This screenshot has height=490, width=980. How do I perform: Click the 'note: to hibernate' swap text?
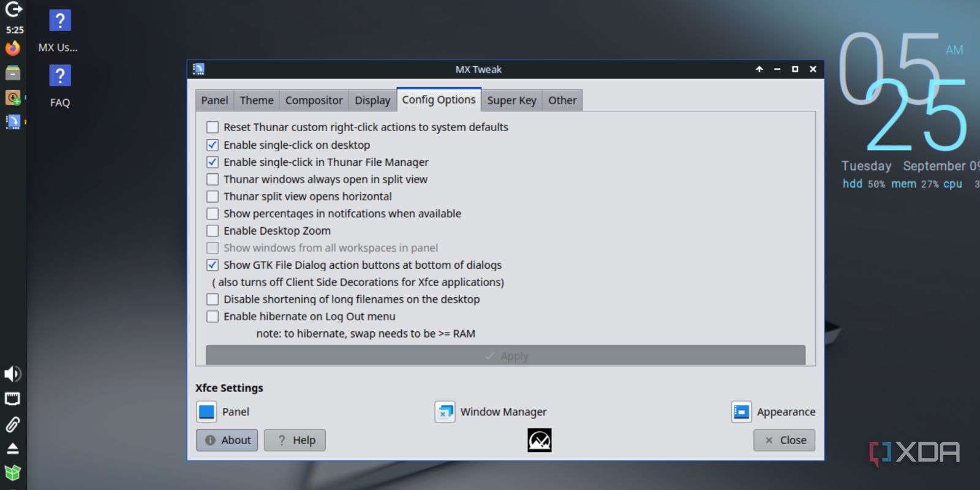(366, 334)
